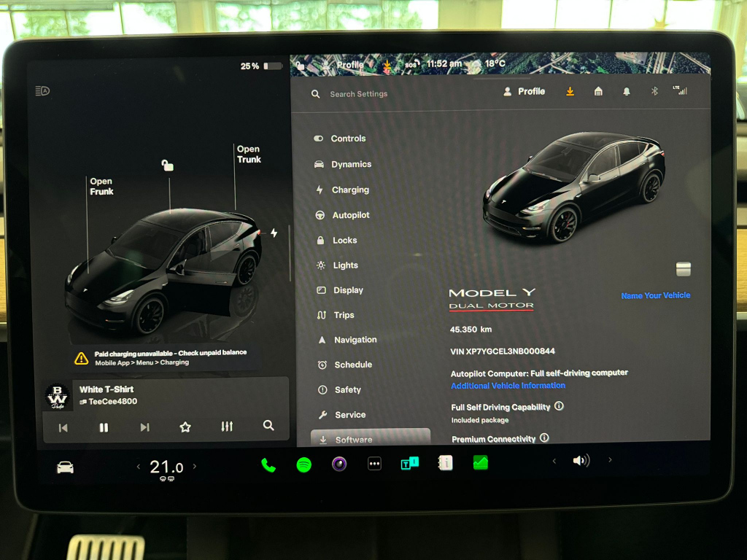747x560 pixels.
Task: Tap the LTE signal strength icon
Action: pos(681,90)
